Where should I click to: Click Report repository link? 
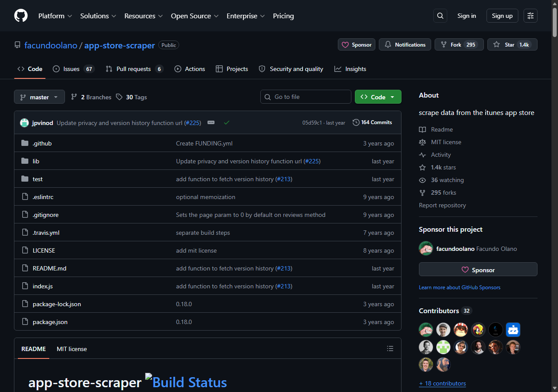[x=442, y=205]
